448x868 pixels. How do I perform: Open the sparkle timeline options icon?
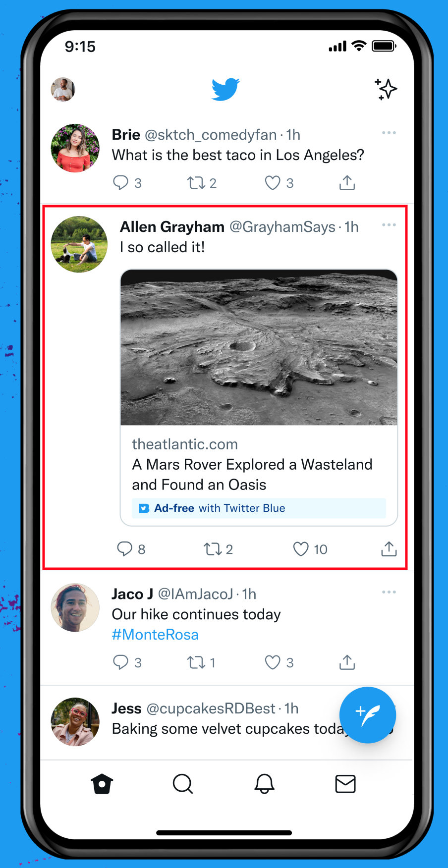click(x=386, y=89)
